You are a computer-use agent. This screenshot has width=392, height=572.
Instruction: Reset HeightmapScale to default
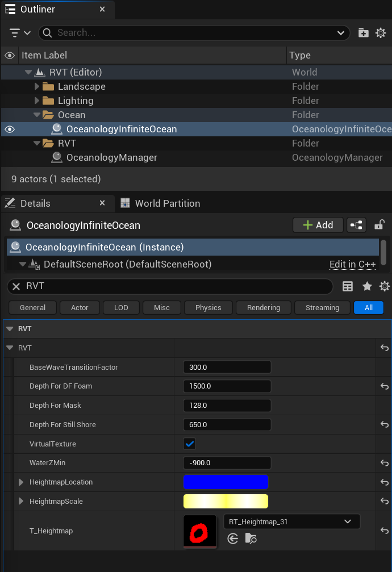click(385, 501)
